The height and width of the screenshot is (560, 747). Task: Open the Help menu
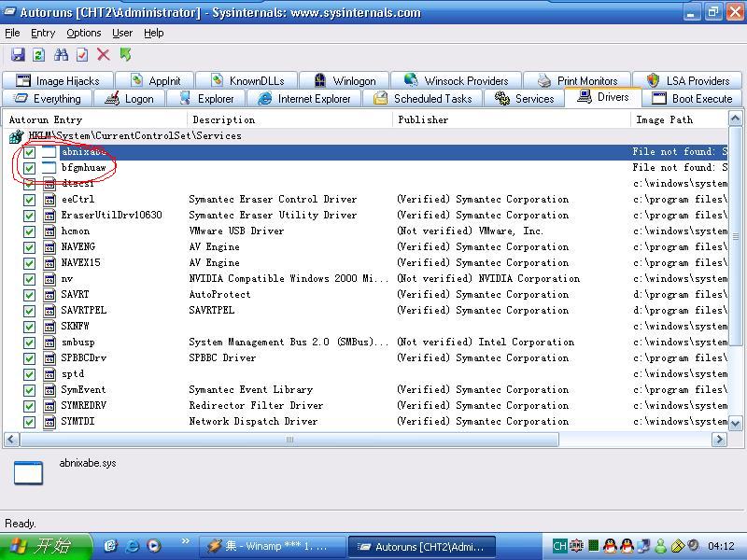154,33
